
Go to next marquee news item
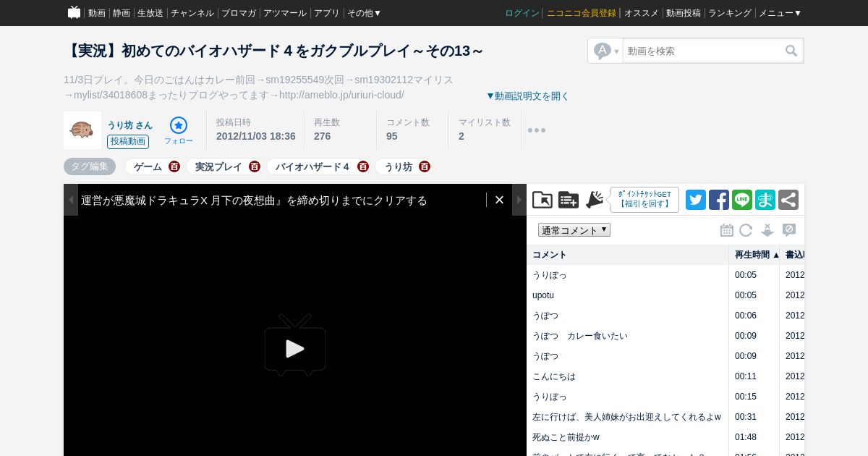[x=519, y=200]
